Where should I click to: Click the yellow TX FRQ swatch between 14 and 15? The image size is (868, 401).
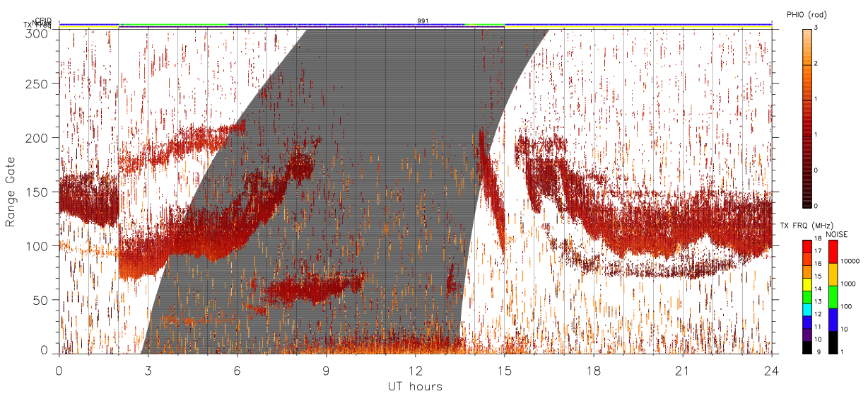click(x=807, y=284)
